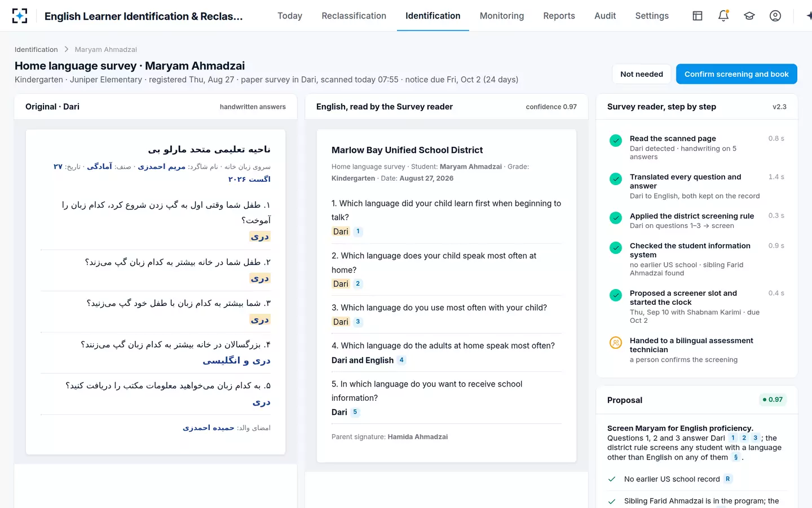
Task: Click the highlighted Dari answer under English question 2
Action: [x=341, y=284]
